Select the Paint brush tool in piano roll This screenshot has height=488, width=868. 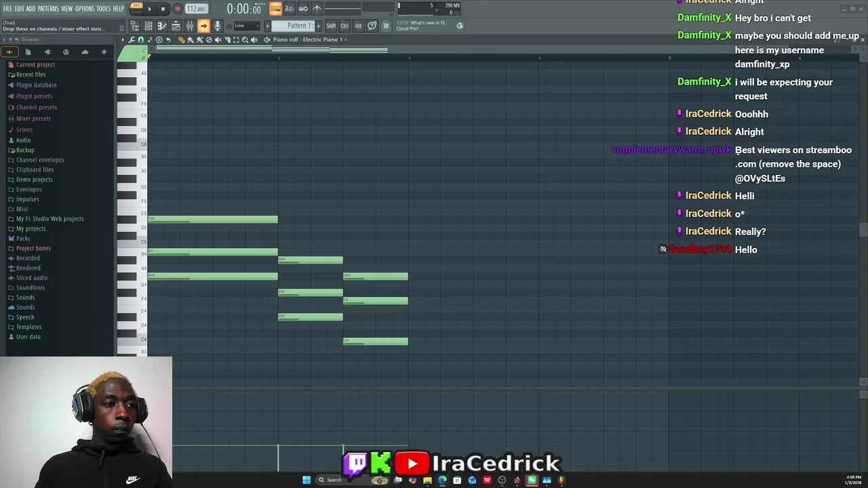click(x=190, y=39)
